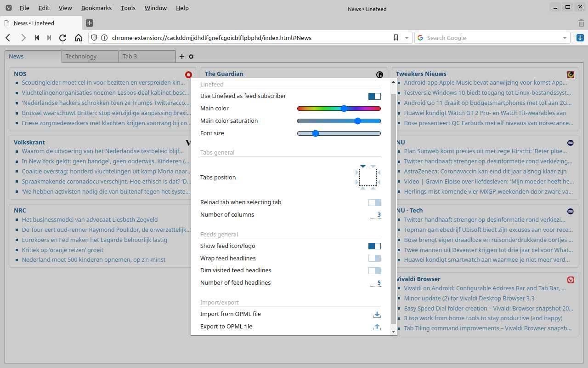Expand the search engine dropdown arrow
The width and height of the screenshot is (588, 368).
pyautogui.click(x=565, y=38)
